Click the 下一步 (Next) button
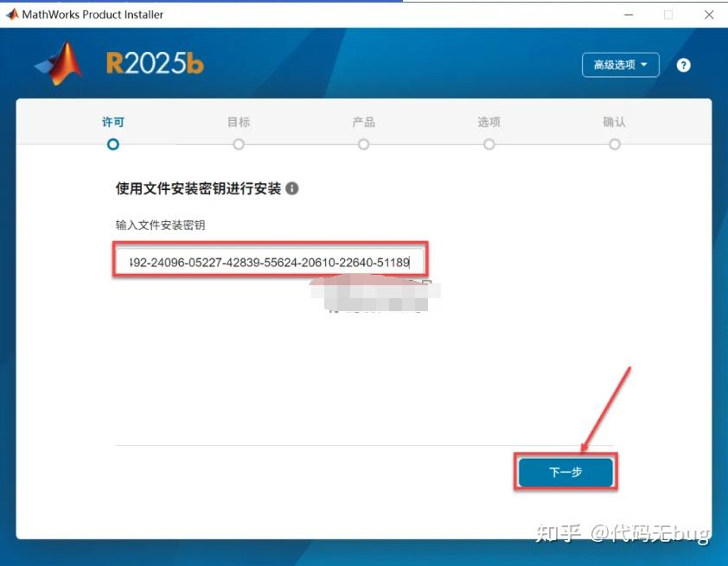 (x=565, y=472)
